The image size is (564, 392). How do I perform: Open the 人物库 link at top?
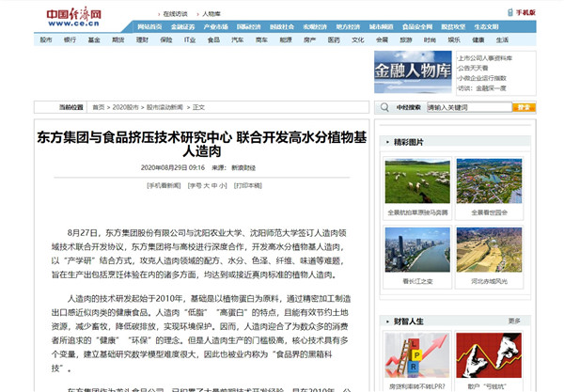click(x=211, y=14)
